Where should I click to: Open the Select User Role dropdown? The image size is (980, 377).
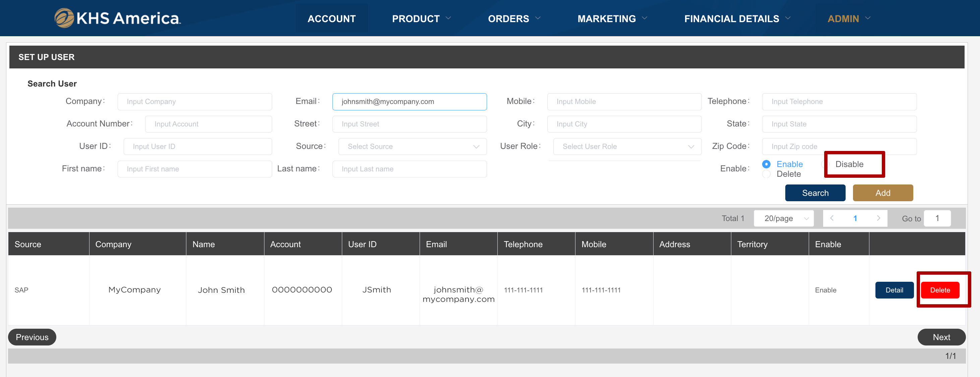tap(626, 147)
